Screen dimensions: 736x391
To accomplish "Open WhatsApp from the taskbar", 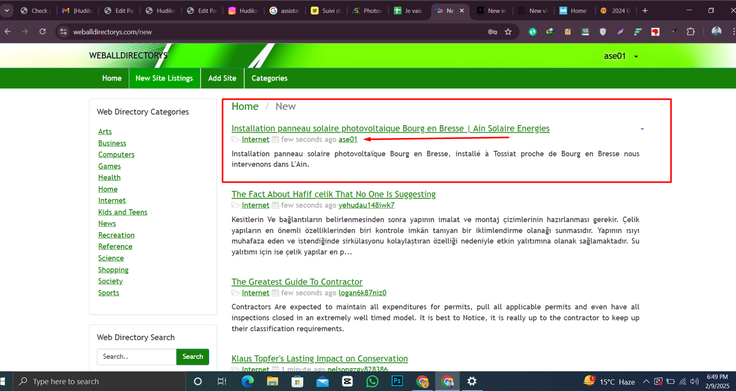I will (x=372, y=382).
